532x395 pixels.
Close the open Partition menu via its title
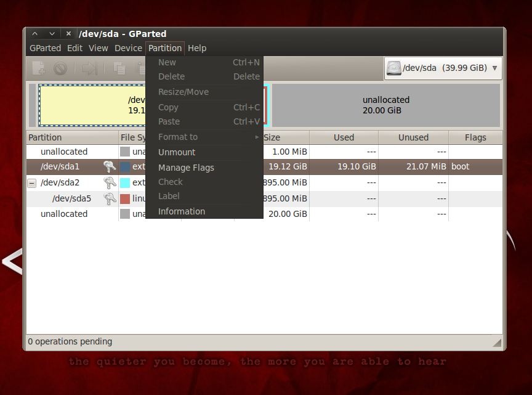pos(165,48)
